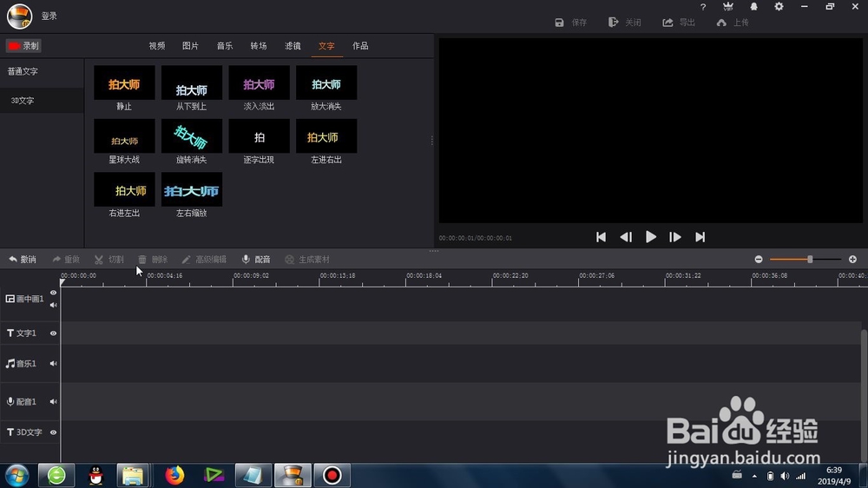Open 高级编辑 advanced editing
Screen dimensions: 868x488
pyautogui.click(x=204, y=260)
